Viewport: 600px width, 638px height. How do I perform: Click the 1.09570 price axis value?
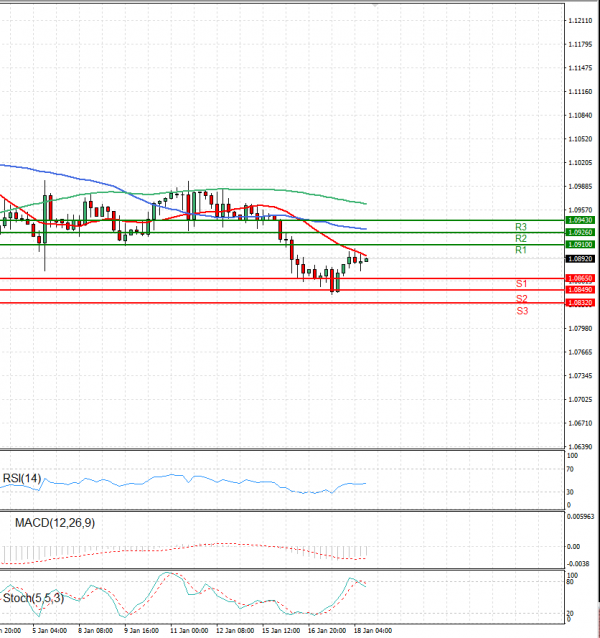pos(580,210)
